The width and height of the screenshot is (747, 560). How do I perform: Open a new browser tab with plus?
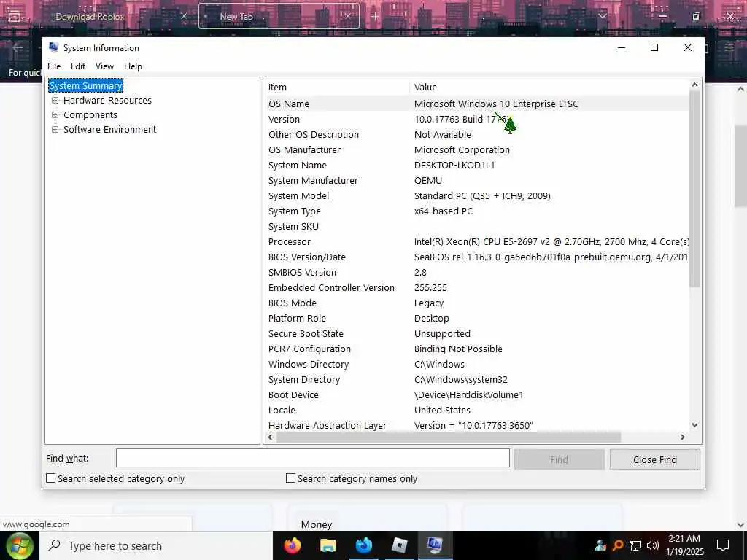[x=376, y=16]
